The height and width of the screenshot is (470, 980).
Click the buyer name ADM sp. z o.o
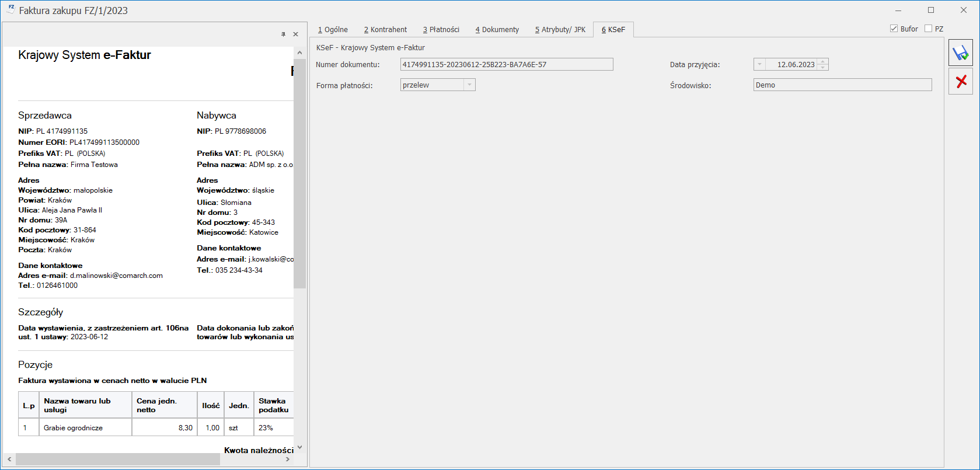pyautogui.click(x=271, y=165)
